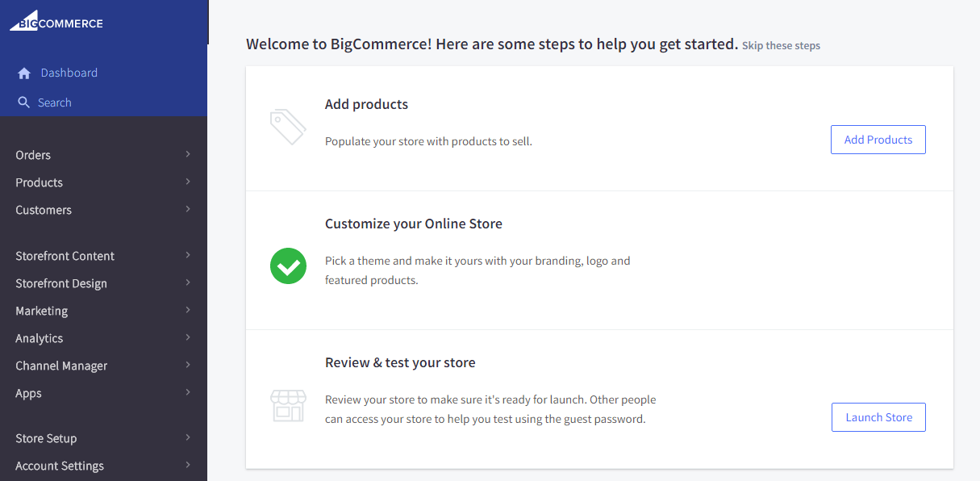Click the Launch Store button

[x=878, y=417]
